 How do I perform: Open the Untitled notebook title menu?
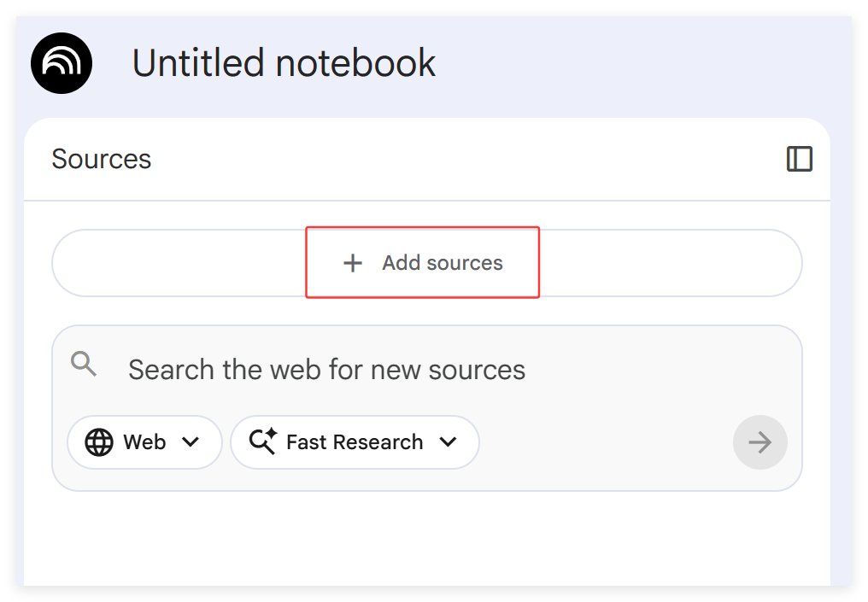click(x=284, y=62)
